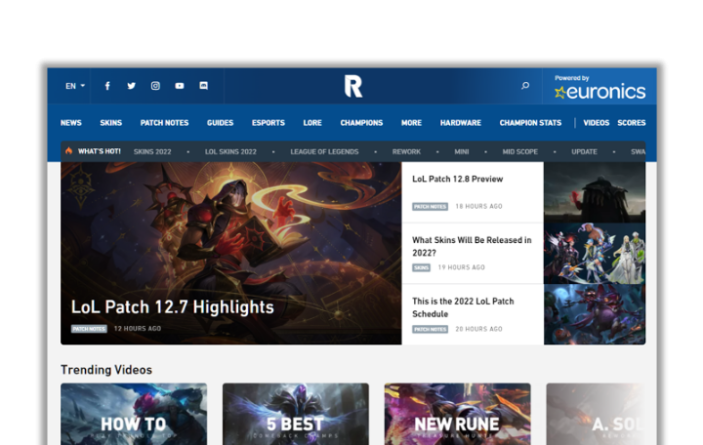703x445 pixels.
Task: Go to the Videos nav link
Action: (596, 123)
